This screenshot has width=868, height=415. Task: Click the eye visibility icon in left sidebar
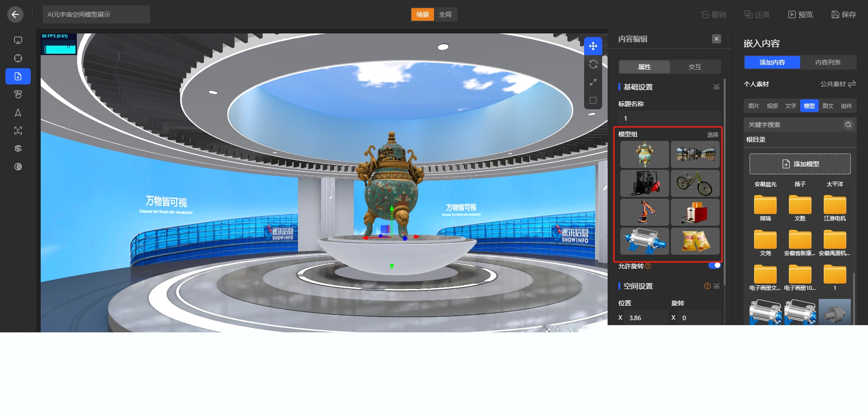(18, 148)
